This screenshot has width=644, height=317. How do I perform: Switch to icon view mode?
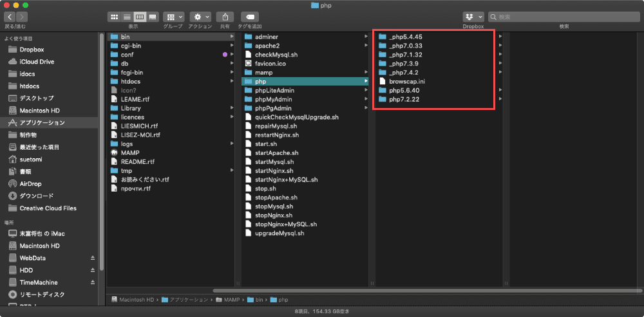(x=114, y=17)
